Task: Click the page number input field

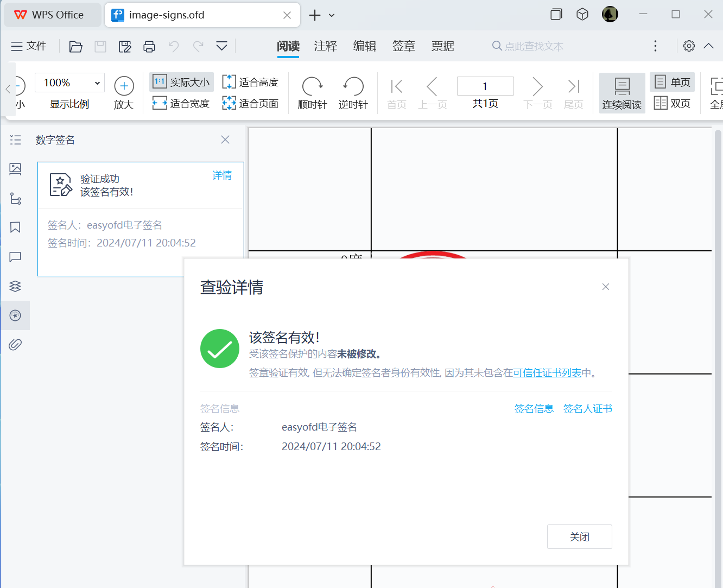Action: click(x=485, y=85)
